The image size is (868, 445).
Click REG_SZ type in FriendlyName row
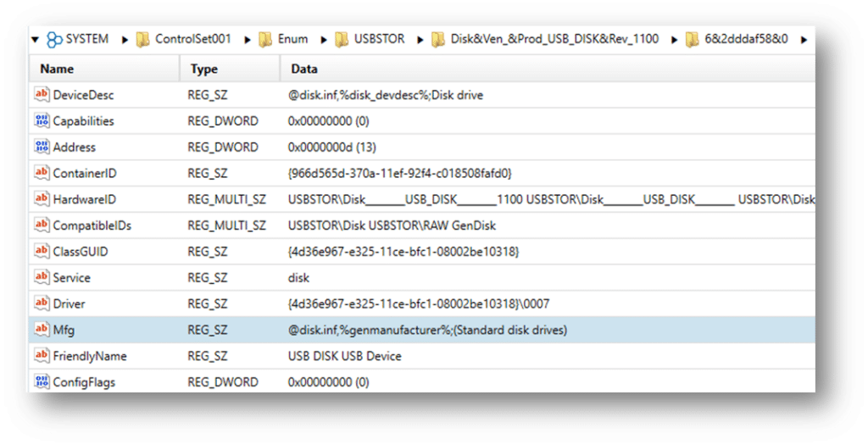207,356
